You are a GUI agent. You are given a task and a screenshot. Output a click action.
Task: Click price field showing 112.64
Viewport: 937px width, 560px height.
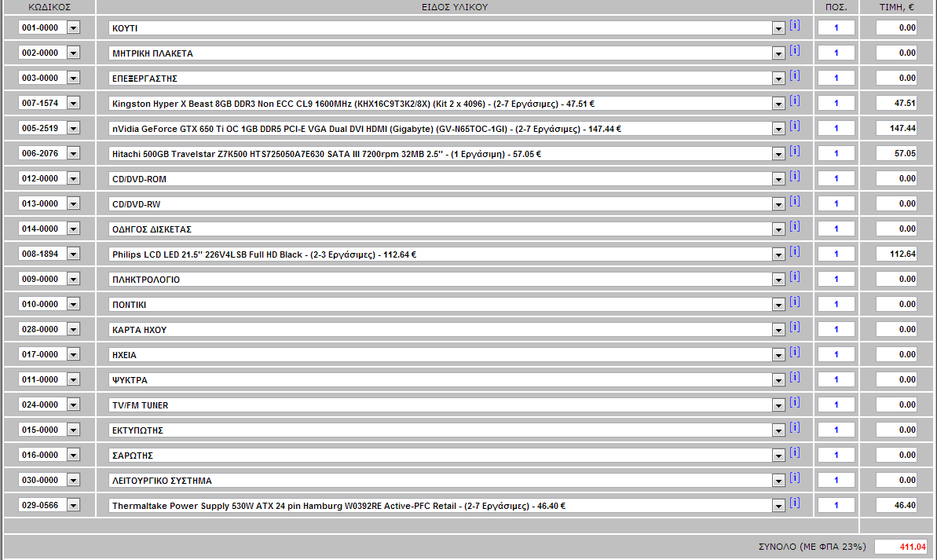(x=896, y=254)
